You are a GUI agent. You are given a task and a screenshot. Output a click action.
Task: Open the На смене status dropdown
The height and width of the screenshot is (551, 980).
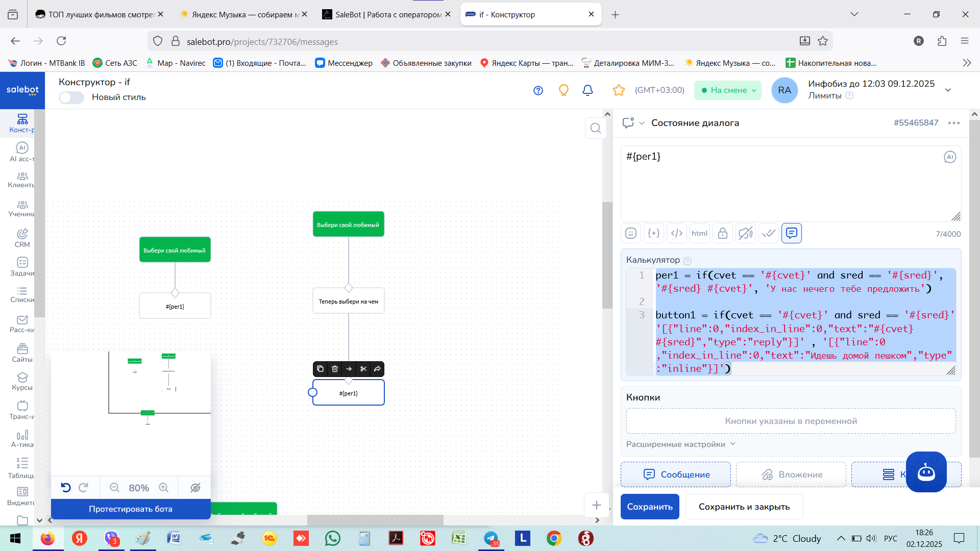728,90
